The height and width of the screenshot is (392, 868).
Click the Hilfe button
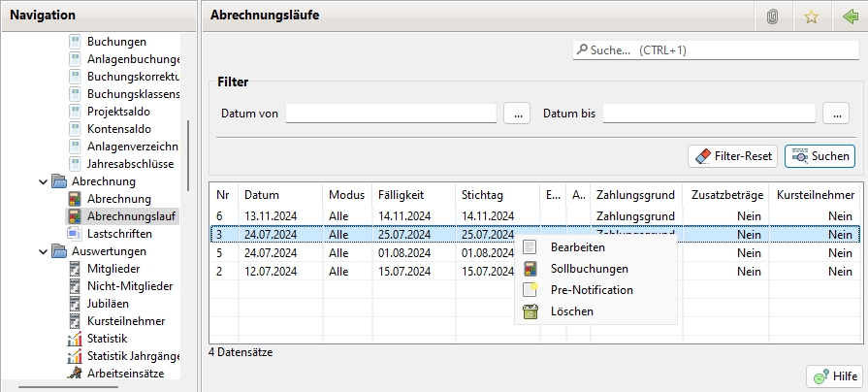[833, 376]
